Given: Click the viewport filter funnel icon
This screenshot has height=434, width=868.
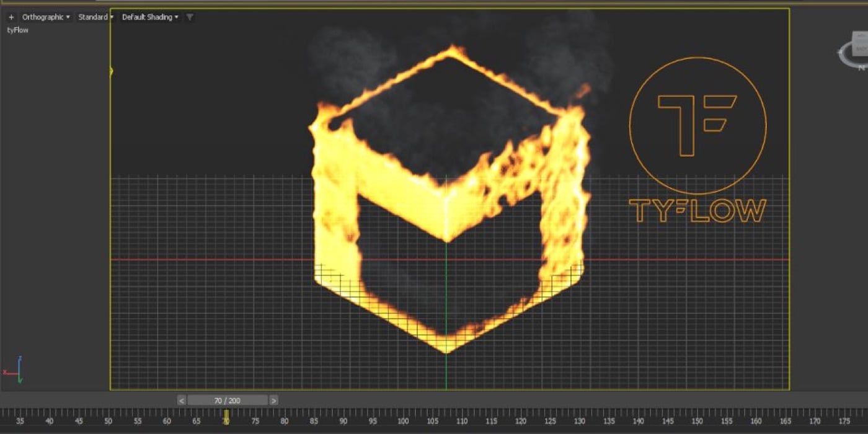Looking at the screenshot, I should click(190, 17).
